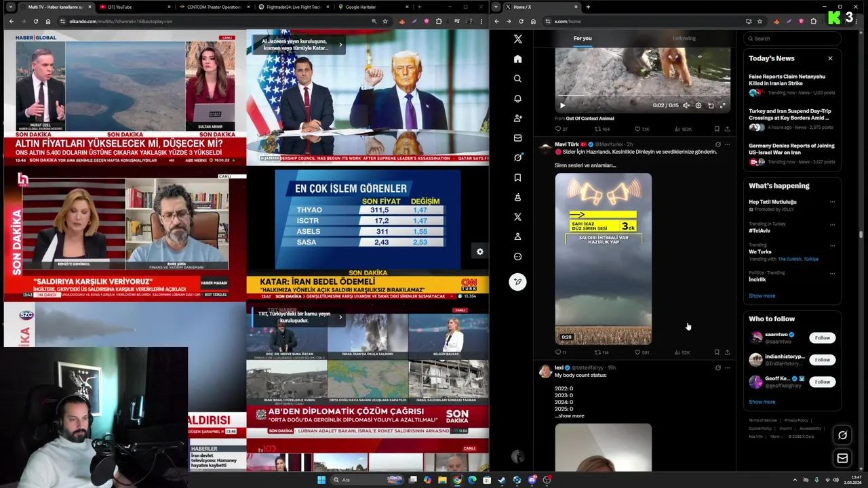Open More options circle in X sidebar

click(x=517, y=256)
